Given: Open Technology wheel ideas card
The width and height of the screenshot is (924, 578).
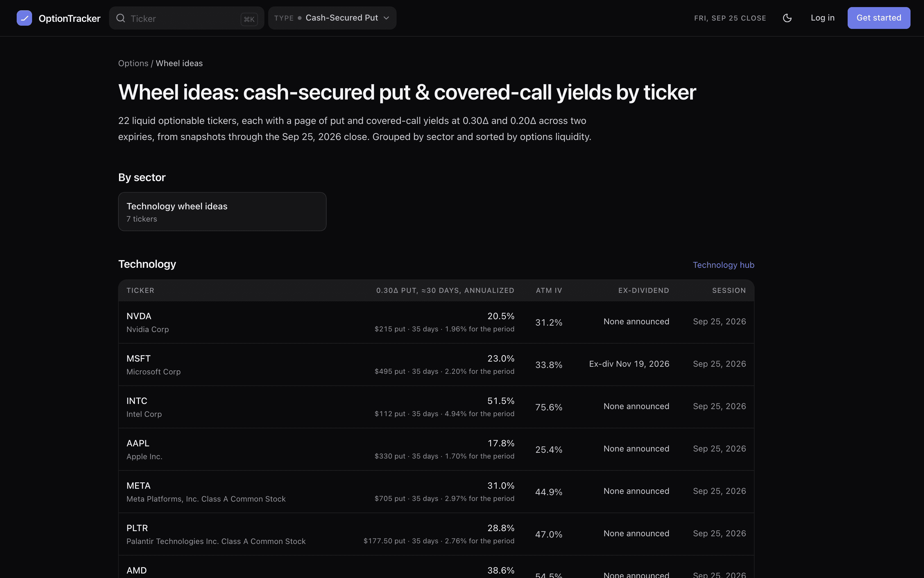Looking at the screenshot, I should [222, 211].
